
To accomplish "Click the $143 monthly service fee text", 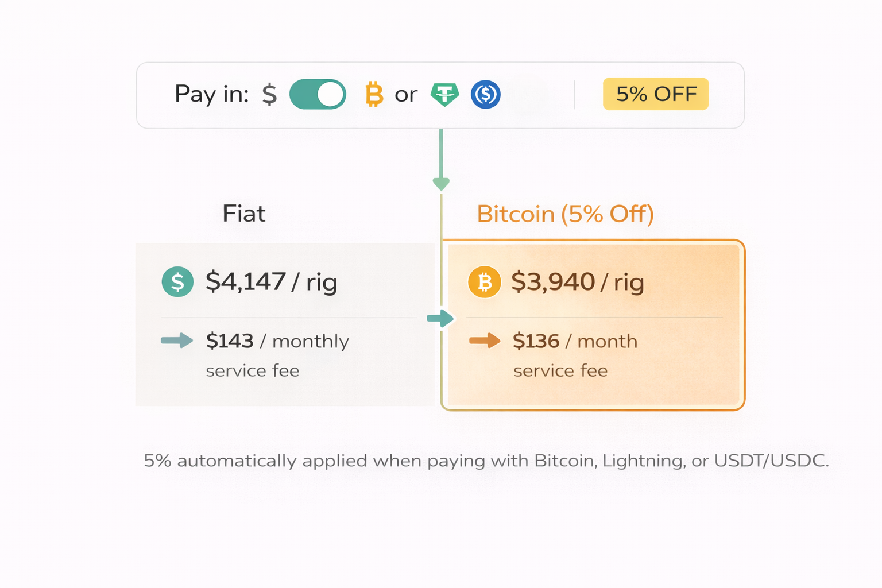I will point(277,342).
